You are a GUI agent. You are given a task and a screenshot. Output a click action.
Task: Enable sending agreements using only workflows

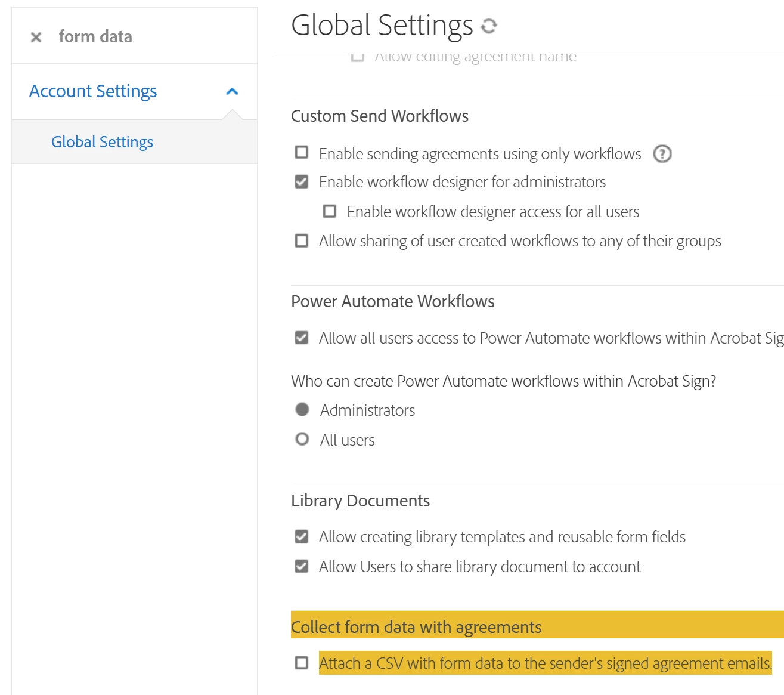point(302,153)
